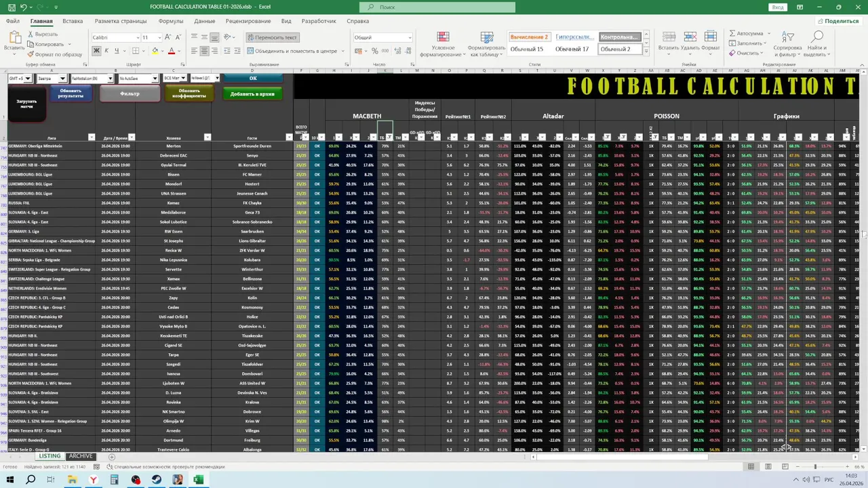Click the green OK button in sheet
This screenshot has height=488, width=868.
(x=253, y=78)
